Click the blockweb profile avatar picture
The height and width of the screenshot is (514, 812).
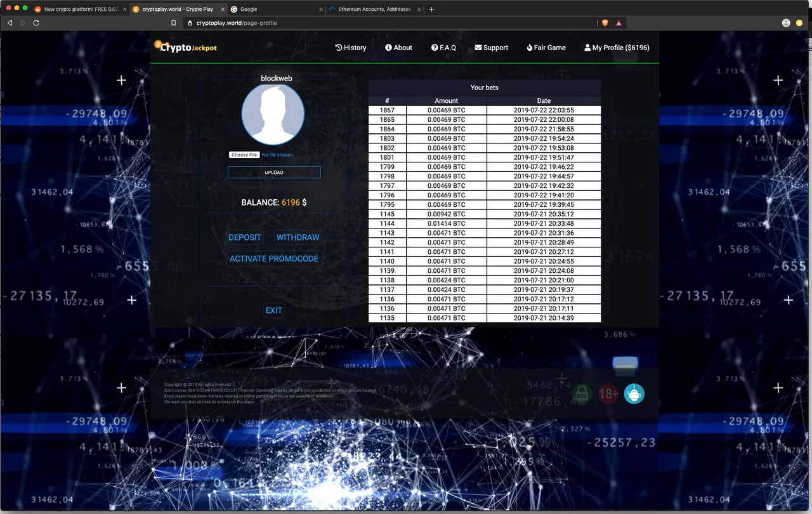pyautogui.click(x=273, y=114)
